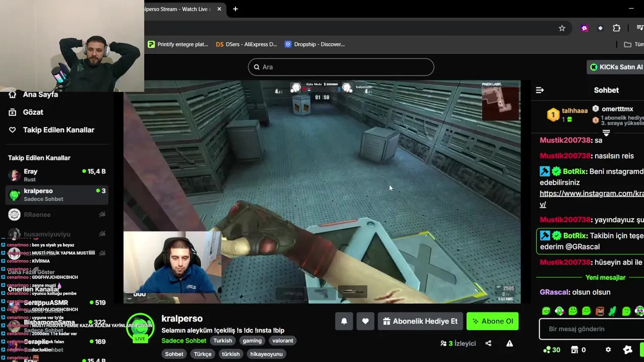Insert the green praying hands emote
644x362 pixels.
tap(613, 311)
